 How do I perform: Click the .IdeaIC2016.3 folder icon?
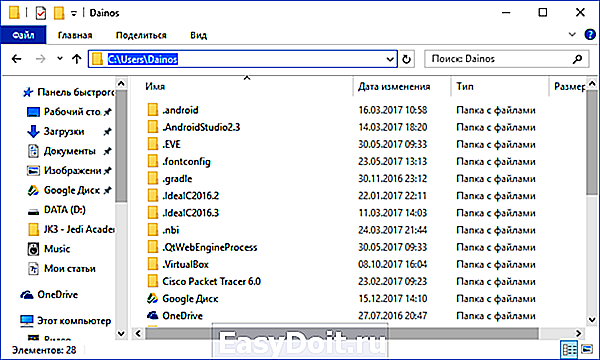click(x=152, y=213)
